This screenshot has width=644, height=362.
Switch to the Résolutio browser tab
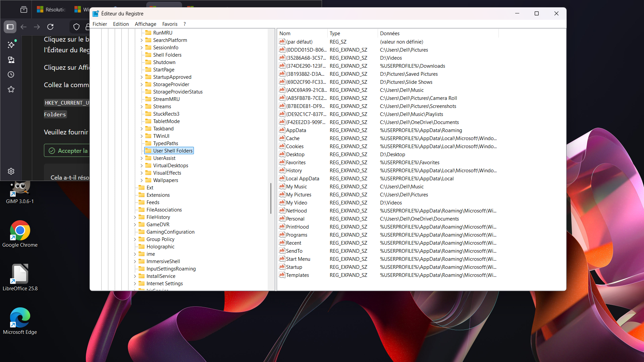coord(51,9)
